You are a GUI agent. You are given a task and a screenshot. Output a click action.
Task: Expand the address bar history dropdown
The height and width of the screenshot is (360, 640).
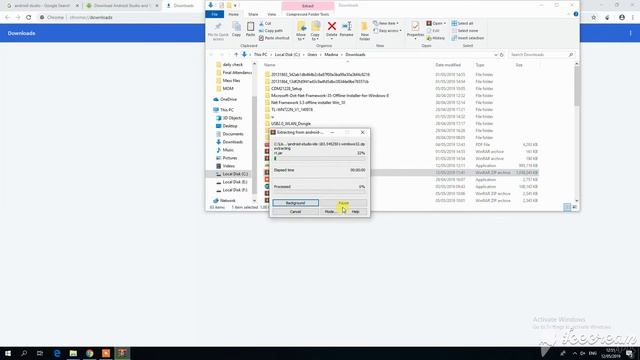point(496,55)
